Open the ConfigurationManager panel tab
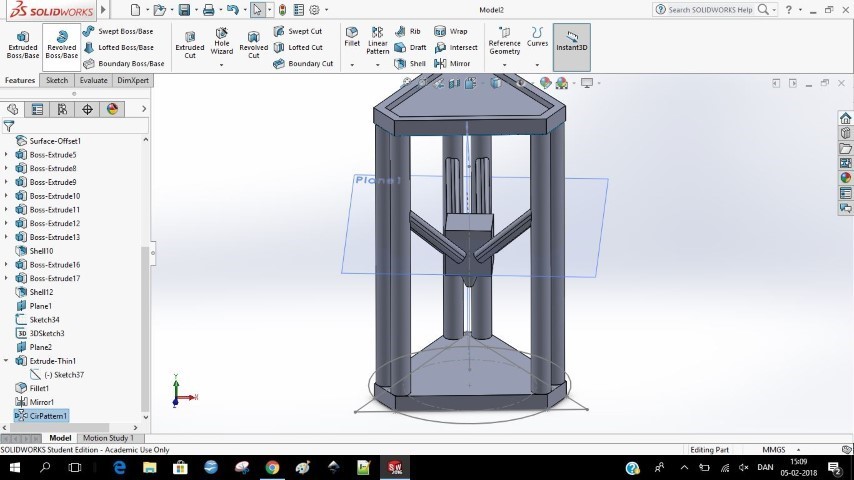This screenshot has height=480, width=854. (62, 110)
